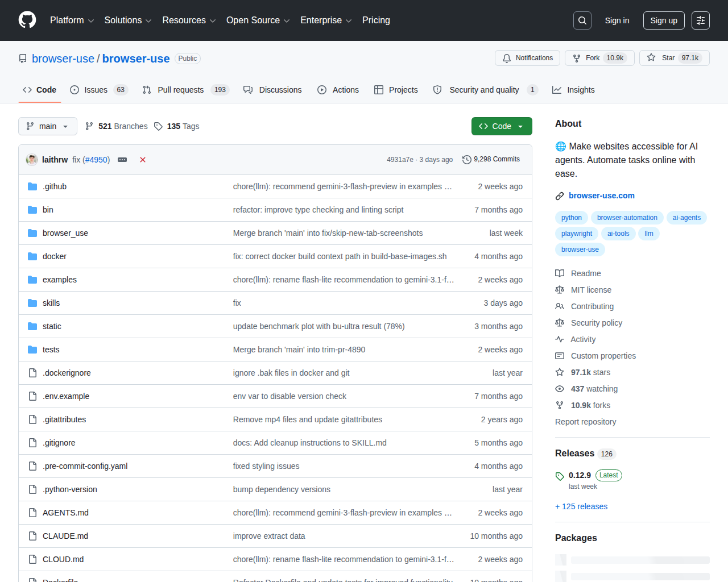Fork the repository via Fork button

599,58
